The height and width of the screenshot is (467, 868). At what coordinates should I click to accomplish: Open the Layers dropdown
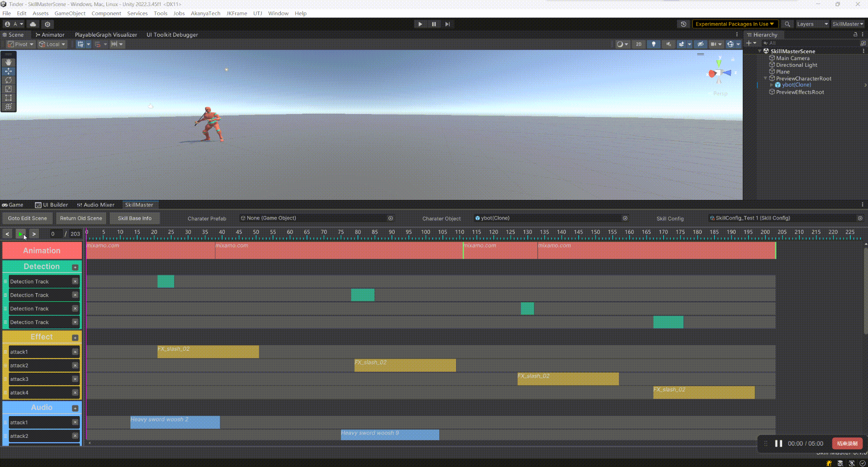(812, 24)
